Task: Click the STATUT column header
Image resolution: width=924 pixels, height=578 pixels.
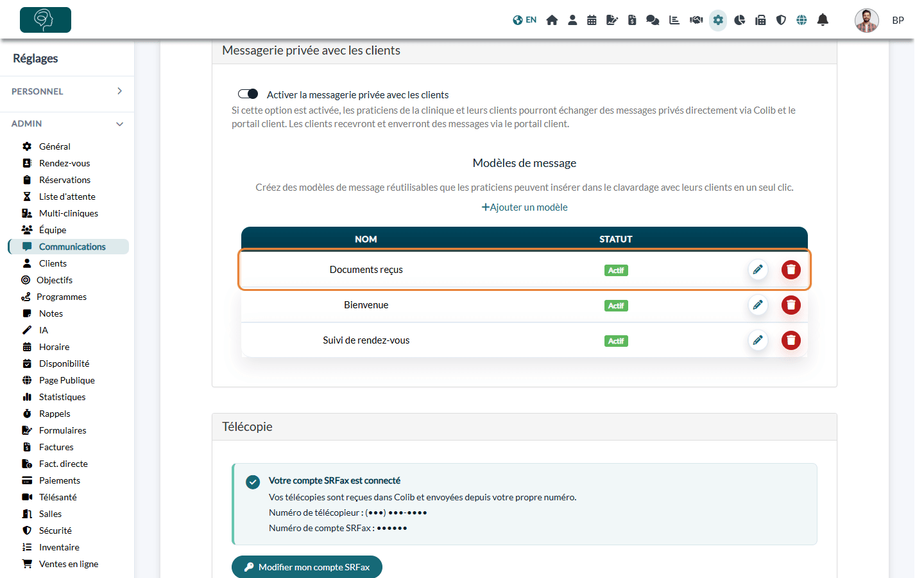Action: coord(616,239)
